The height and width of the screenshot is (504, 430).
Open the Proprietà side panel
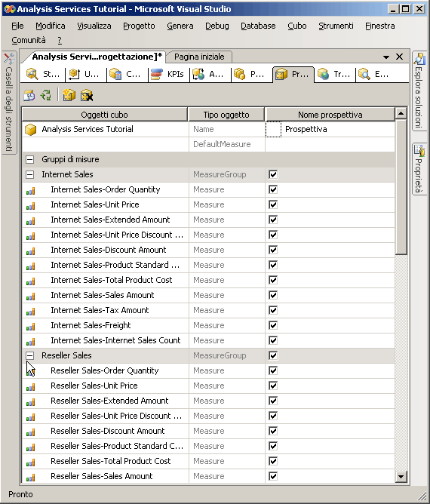click(419, 169)
